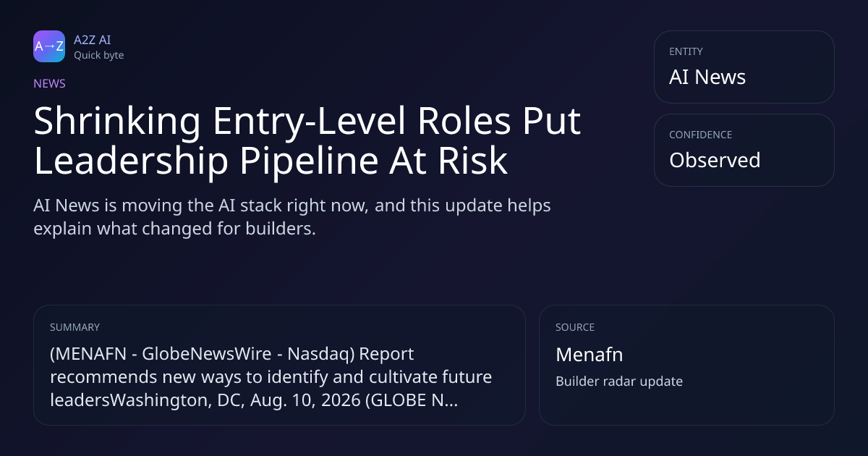Click the Builder radar update text
Screen dimensions: 868x456
[x=619, y=381]
